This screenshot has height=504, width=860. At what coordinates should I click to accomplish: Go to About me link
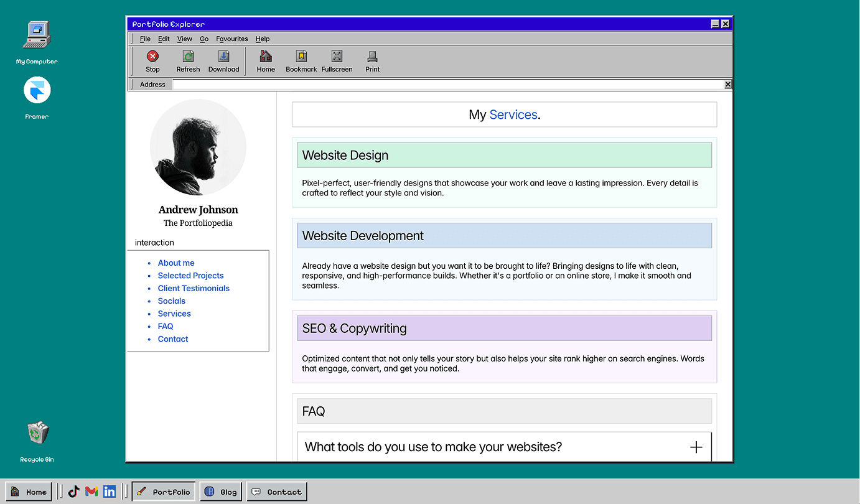(x=176, y=263)
